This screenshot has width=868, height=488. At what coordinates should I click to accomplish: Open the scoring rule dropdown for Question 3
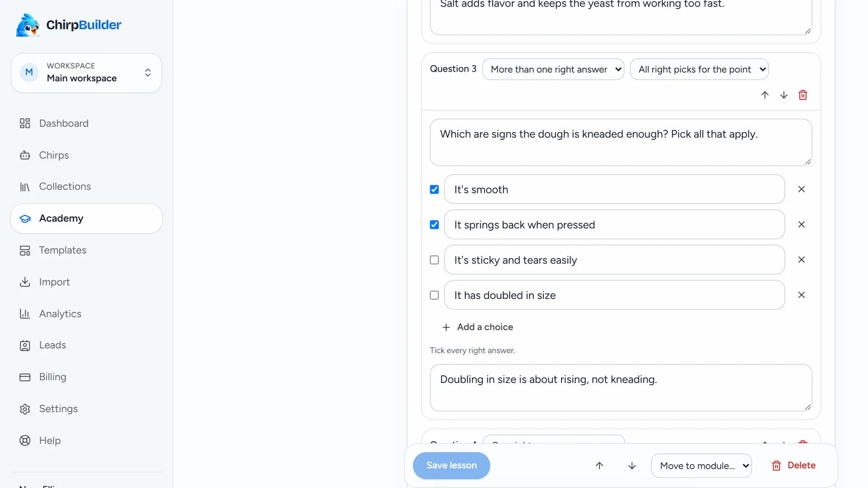click(x=699, y=69)
